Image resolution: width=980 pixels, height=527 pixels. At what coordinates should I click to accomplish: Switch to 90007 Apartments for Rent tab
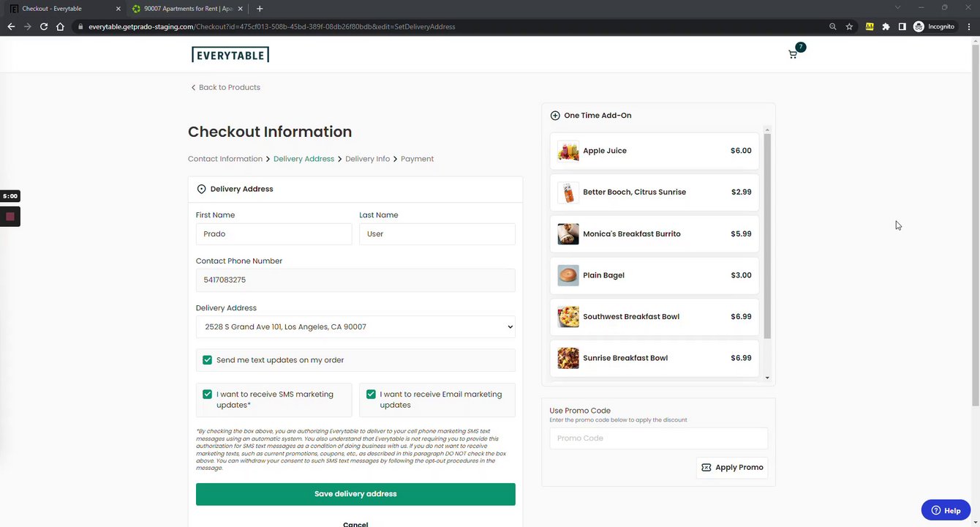189,9
